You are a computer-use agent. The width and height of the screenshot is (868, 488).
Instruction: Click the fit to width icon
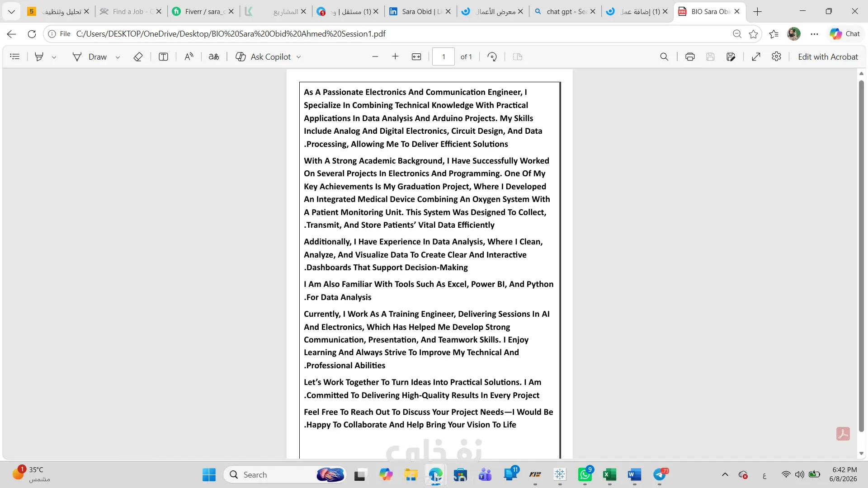pos(416,56)
